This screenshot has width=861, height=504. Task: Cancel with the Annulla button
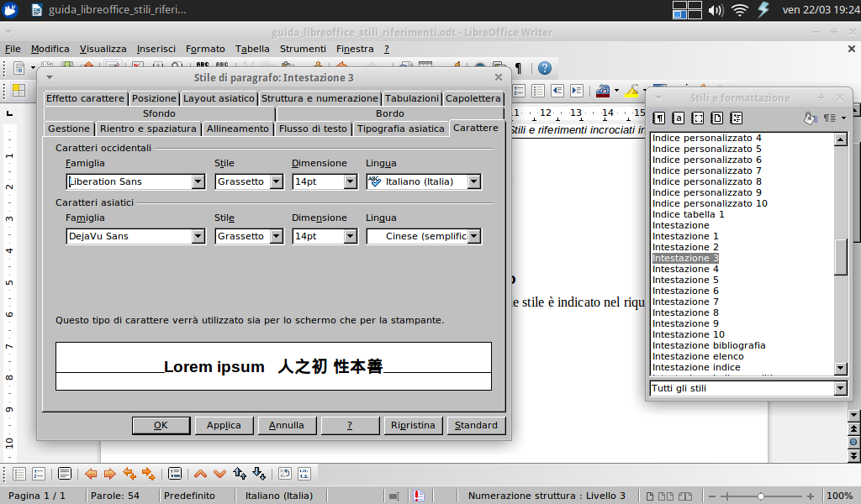point(287,425)
